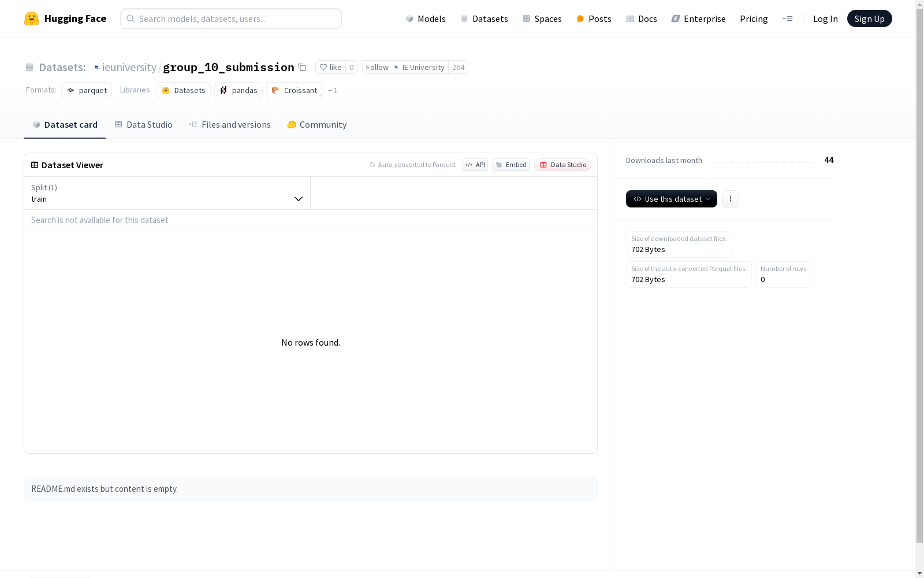Open the Models page

point(426,18)
